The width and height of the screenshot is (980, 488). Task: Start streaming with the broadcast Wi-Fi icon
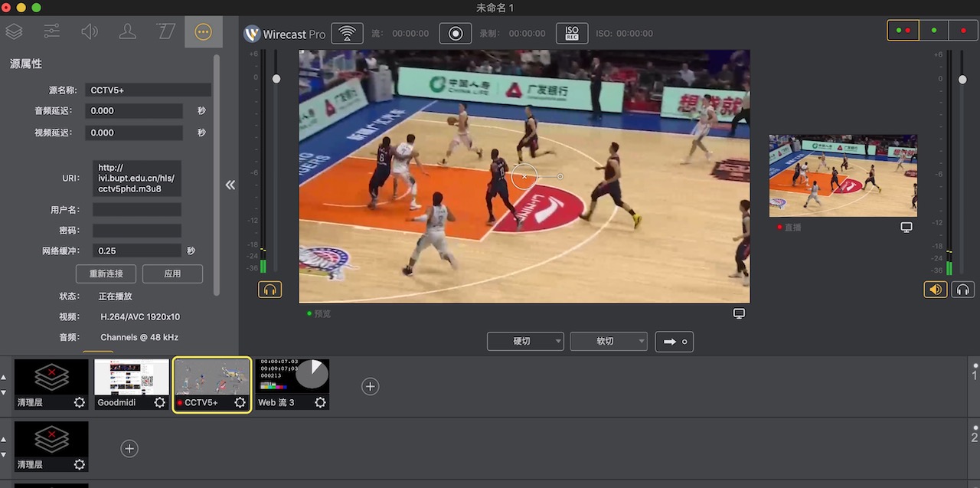347,34
